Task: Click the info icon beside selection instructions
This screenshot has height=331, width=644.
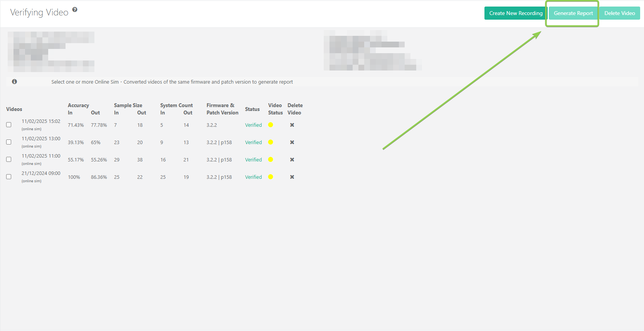Action: tap(14, 82)
